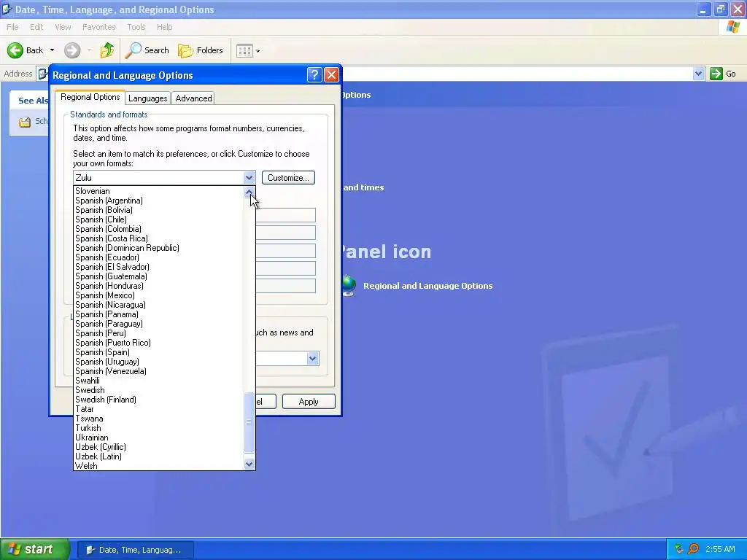This screenshot has width=747, height=560.
Task: Select Uzbek (Cyrillic) in the list
Action: 158,447
